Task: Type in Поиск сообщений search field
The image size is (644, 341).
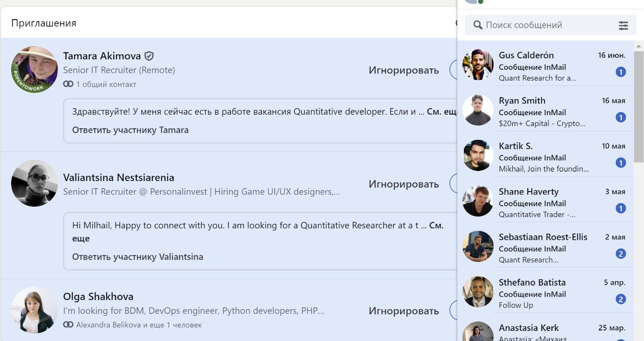Action: (548, 25)
